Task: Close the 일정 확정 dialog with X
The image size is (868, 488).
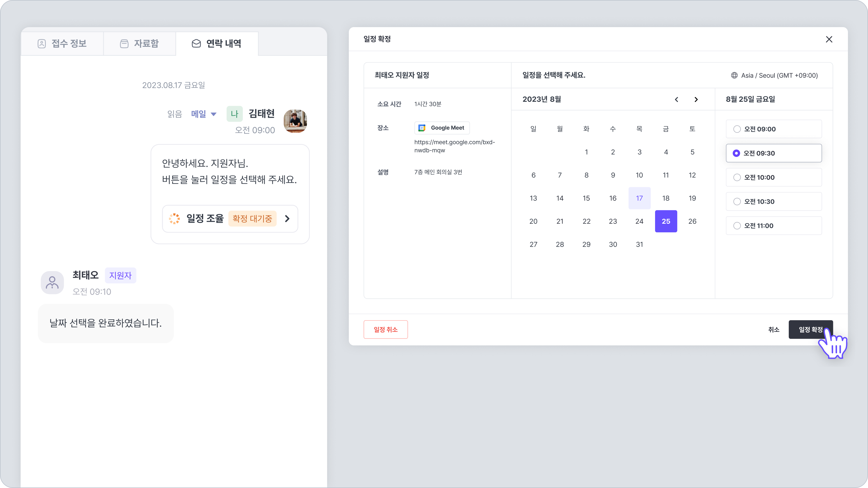Action: coord(829,39)
